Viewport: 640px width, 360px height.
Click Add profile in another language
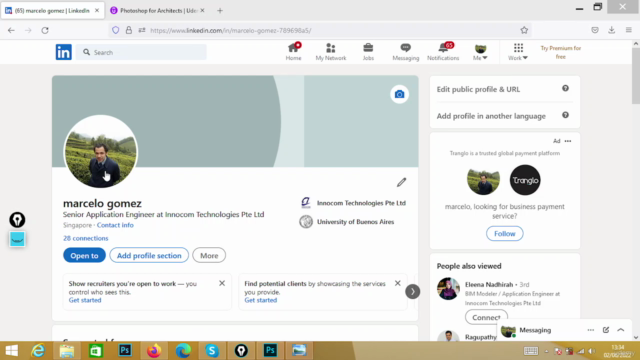pyautogui.click(x=491, y=116)
